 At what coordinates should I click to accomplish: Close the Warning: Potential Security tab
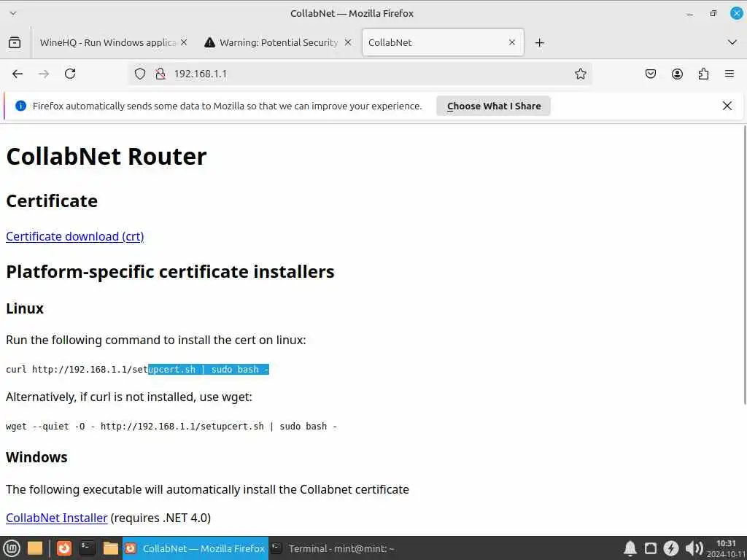click(348, 42)
